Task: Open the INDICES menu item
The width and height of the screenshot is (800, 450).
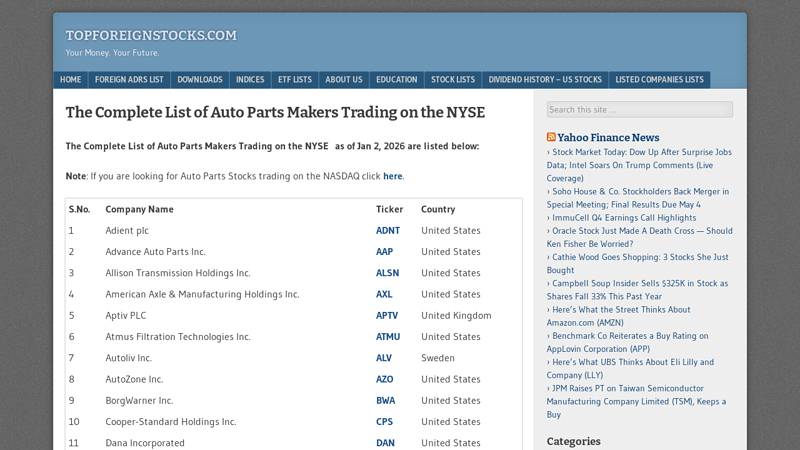Action: 250,80
